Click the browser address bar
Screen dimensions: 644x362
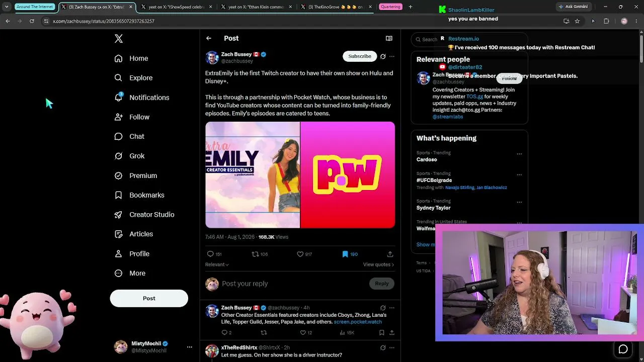click(x=300, y=21)
